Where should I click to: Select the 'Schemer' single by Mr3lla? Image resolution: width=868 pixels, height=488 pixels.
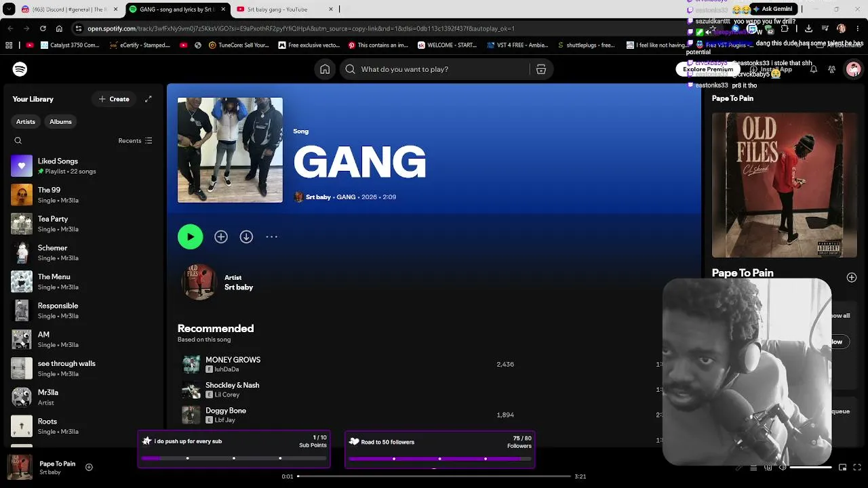point(85,253)
